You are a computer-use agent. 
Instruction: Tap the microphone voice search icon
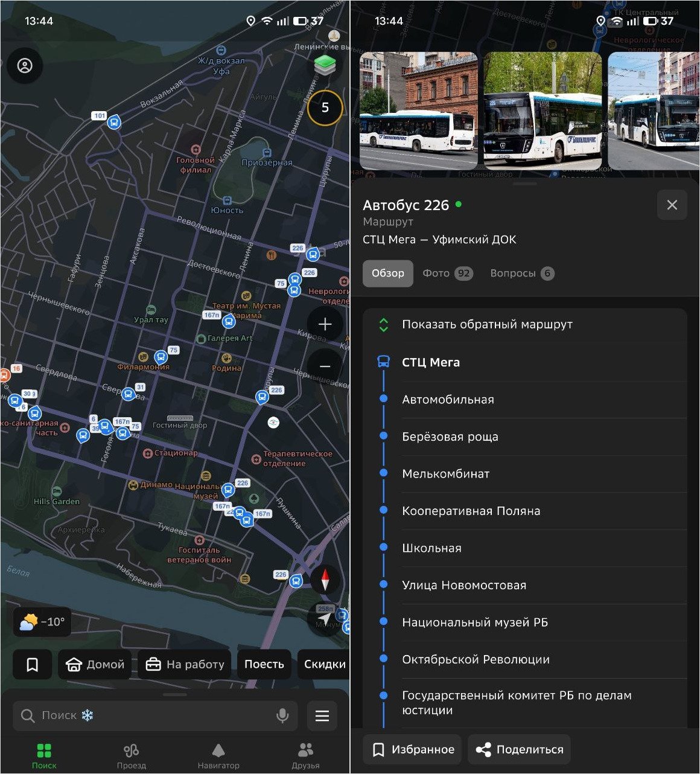coord(282,716)
